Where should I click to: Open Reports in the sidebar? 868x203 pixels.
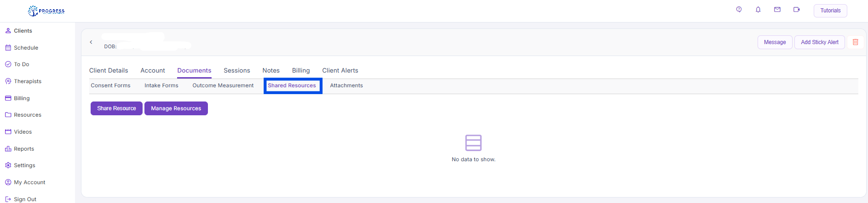[x=24, y=149]
